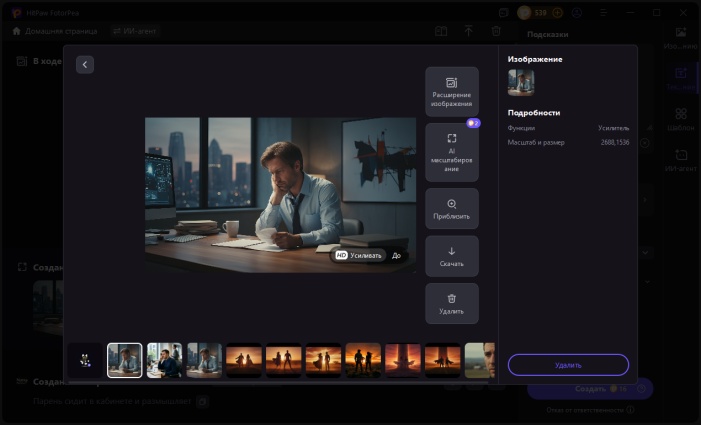The width and height of the screenshot is (701, 425).
Task: Switch to the ИИ-агент tab
Action: 135,31
